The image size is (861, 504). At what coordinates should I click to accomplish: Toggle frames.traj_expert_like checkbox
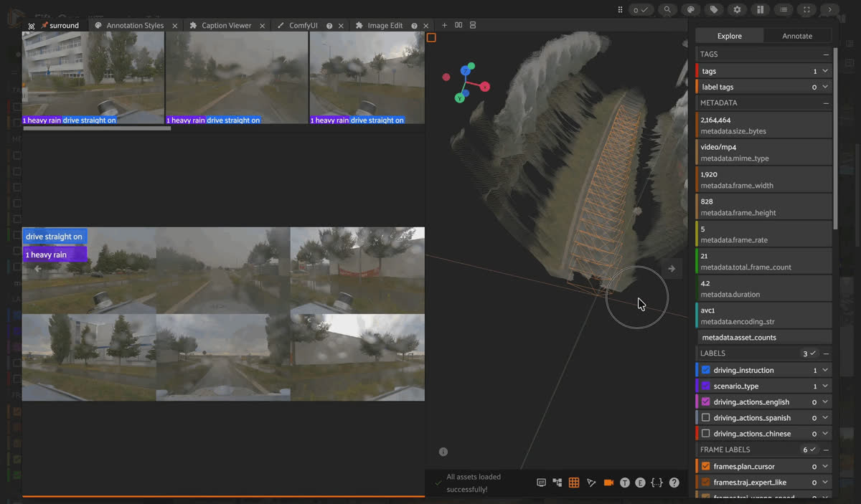[x=705, y=482]
